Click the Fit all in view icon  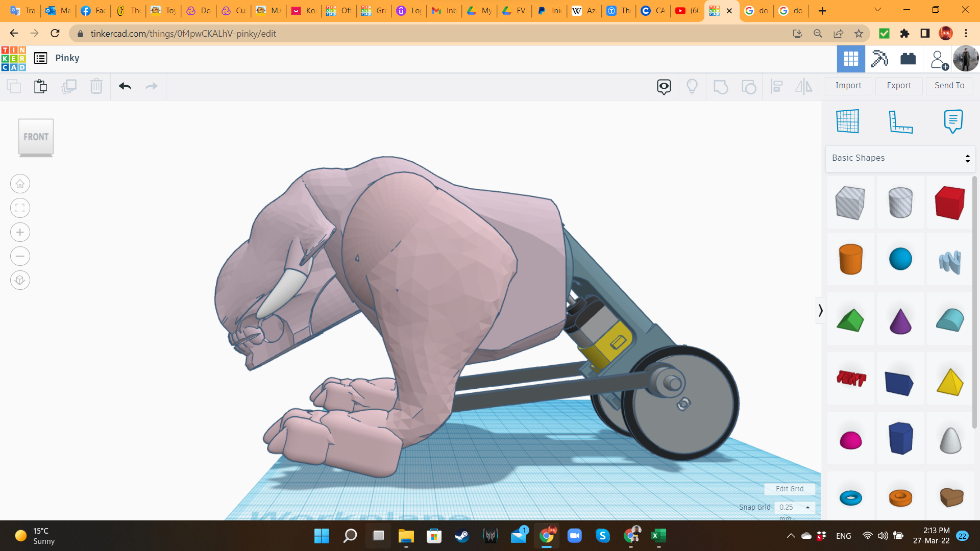pos(20,208)
